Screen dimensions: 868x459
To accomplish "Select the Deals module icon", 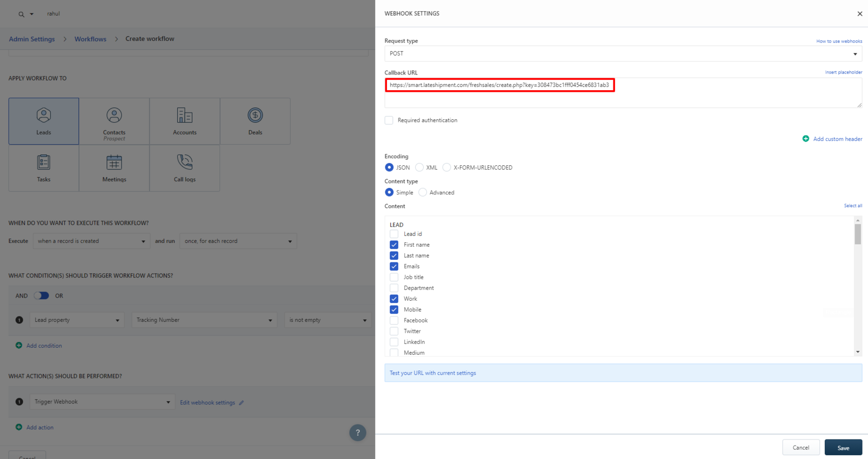I will (x=255, y=115).
